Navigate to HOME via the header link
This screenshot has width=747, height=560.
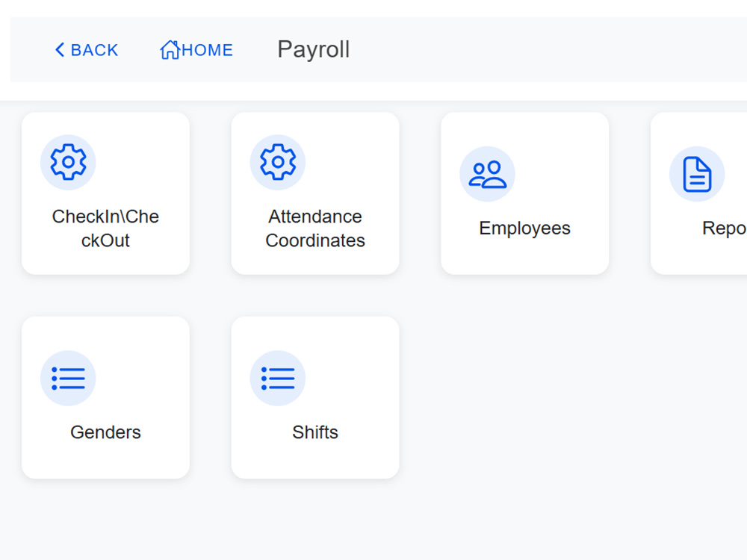[196, 49]
